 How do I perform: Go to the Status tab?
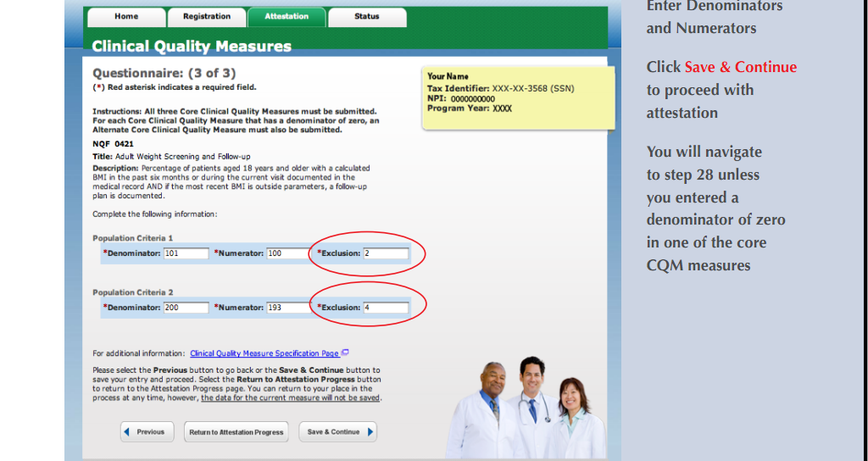pos(367,17)
